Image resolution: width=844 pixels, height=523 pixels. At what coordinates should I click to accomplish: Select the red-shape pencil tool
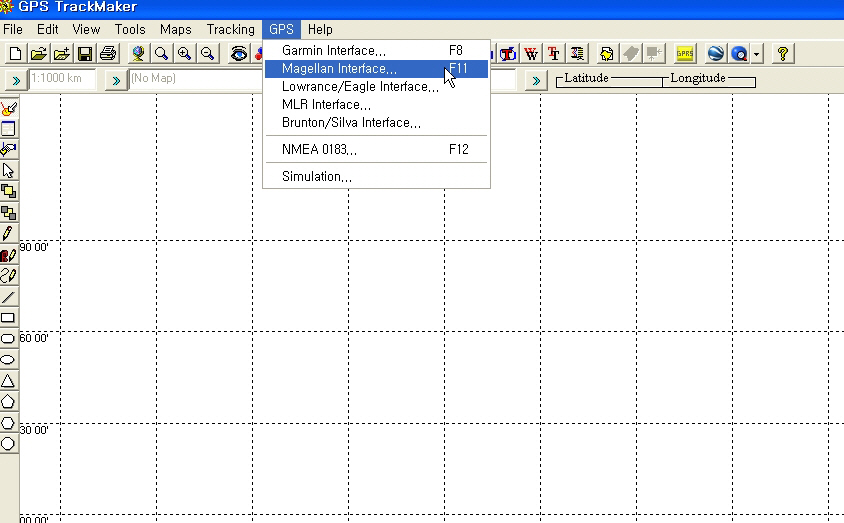pos(9,255)
